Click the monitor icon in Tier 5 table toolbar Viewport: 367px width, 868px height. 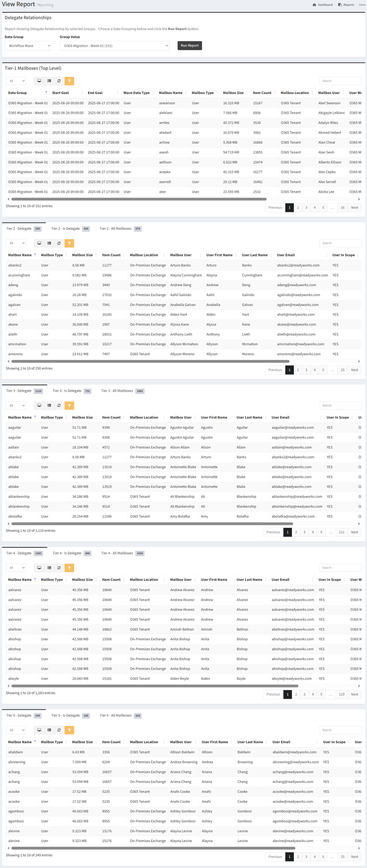pyautogui.click(x=39, y=730)
